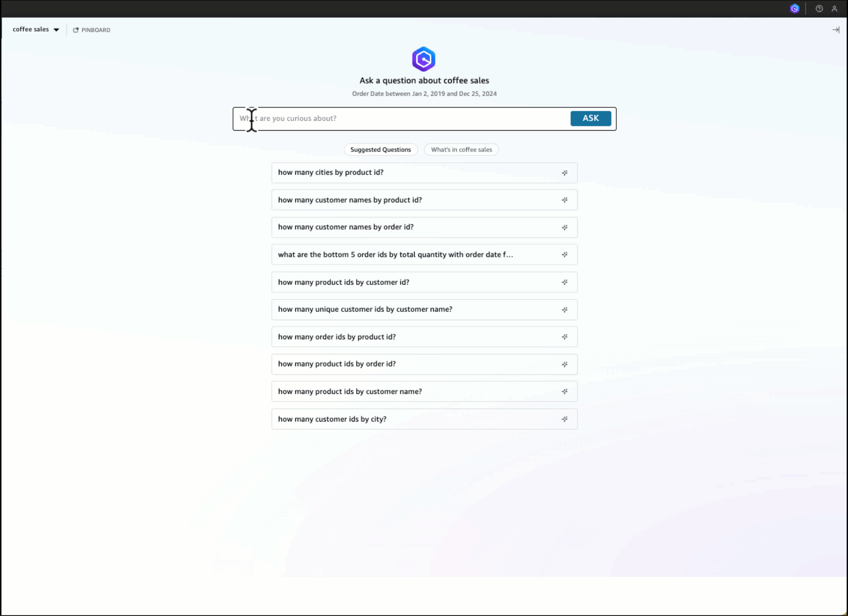Viewport: 848px width, 616px height.
Task: Switch to Suggested Questions tab
Action: click(380, 150)
